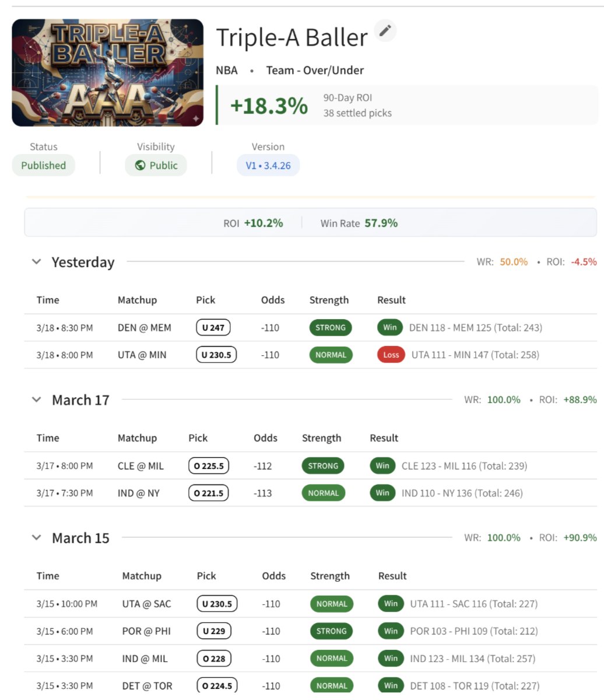The image size is (604, 700).
Task: Click the Result column header under March 15
Action: (x=392, y=576)
